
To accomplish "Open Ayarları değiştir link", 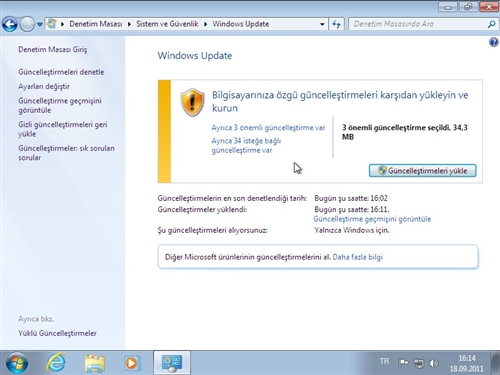I will pyautogui.click(x=44, y=86).
